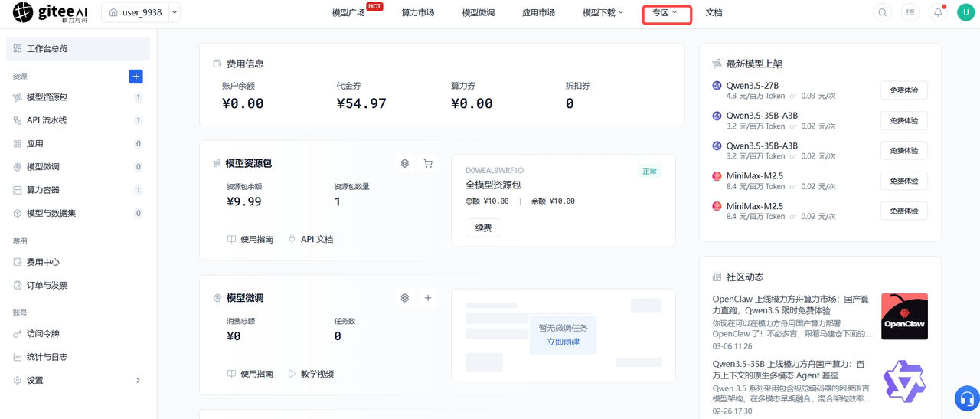Image resolution: width=980 pixels, height=419 pixels.
Task: Open the notification bell
Action: click(x=938, y=12)
